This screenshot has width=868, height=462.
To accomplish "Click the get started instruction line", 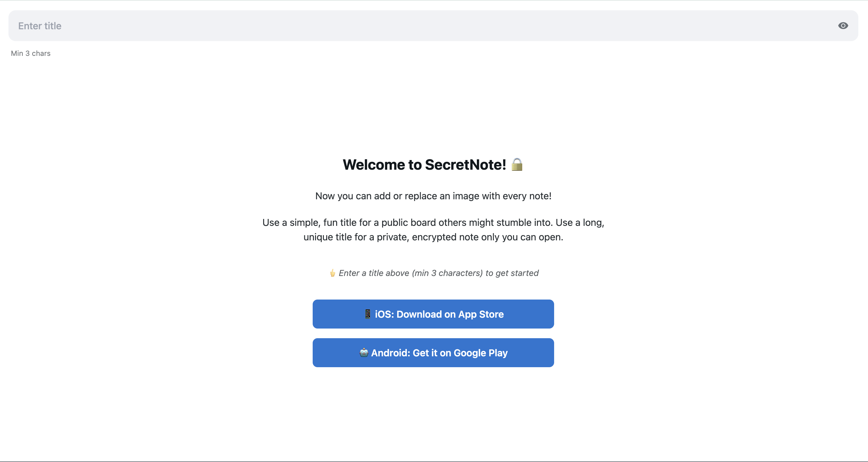I will pos(433,273).
